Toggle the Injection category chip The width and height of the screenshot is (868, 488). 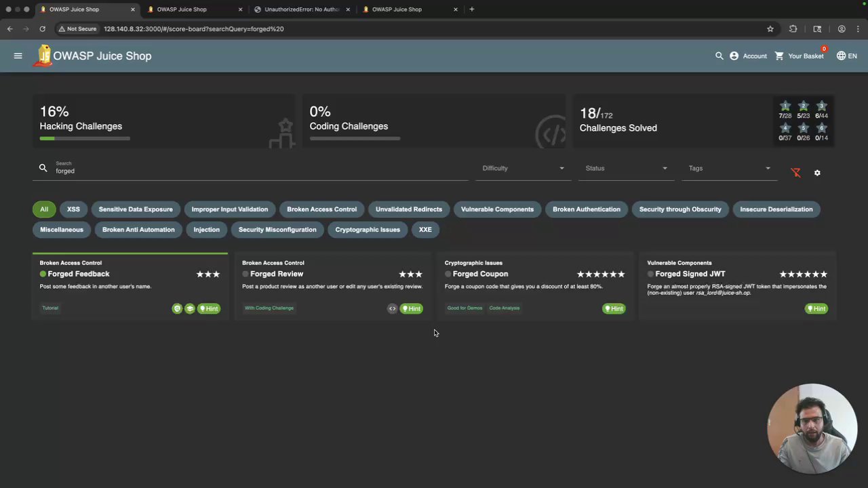[x=206, y=230]
